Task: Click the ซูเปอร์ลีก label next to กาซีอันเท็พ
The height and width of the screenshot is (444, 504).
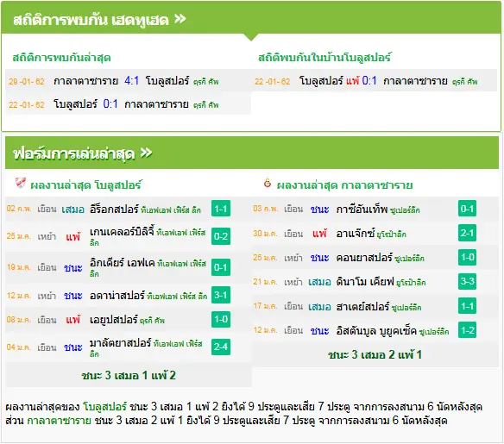Action: [405, 210]
